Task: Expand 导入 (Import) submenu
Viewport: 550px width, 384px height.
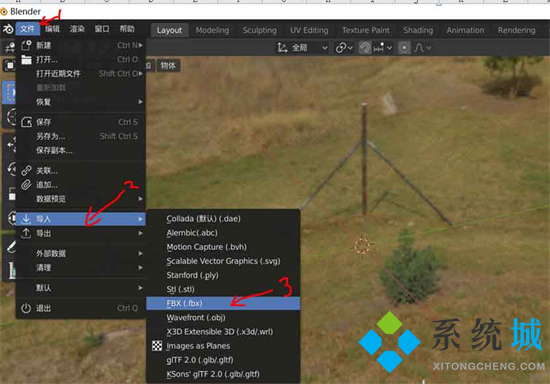Action: pos(81,219)
